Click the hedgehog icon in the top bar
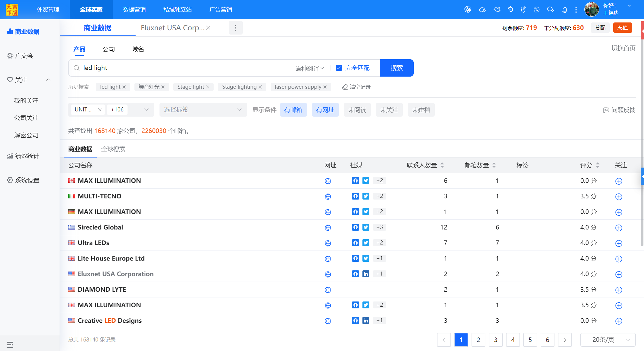This screenshot has height=351, width=644. tap(482, 10)
